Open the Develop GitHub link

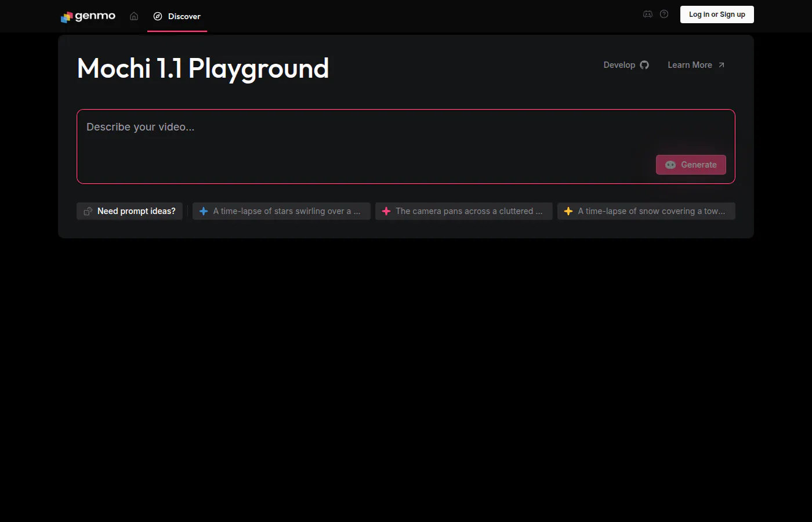click(626, 65)
